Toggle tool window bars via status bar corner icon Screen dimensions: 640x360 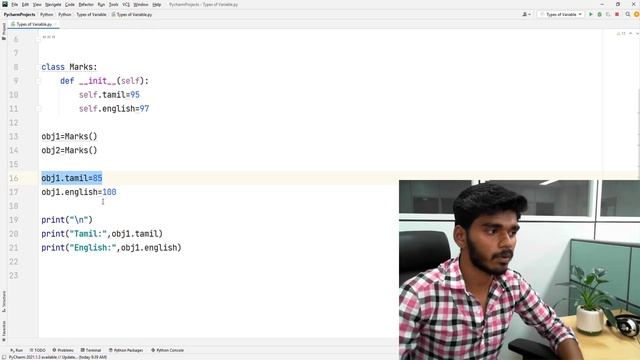pos(4,357)
